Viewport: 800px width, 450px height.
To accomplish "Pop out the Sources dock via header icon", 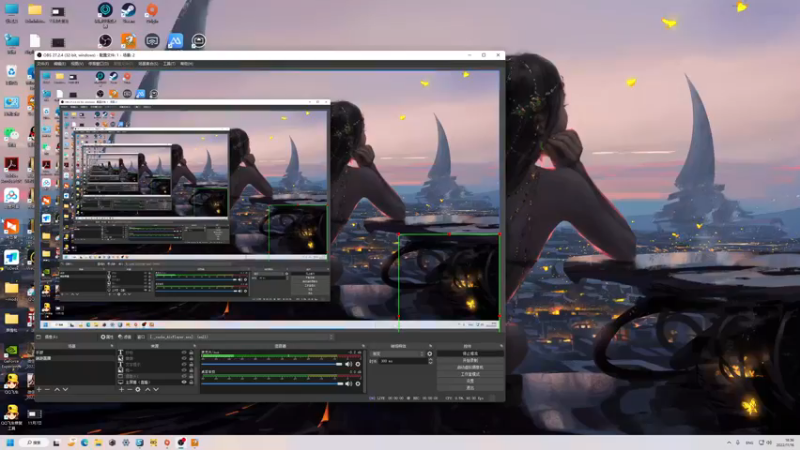I will click(194, 346).
